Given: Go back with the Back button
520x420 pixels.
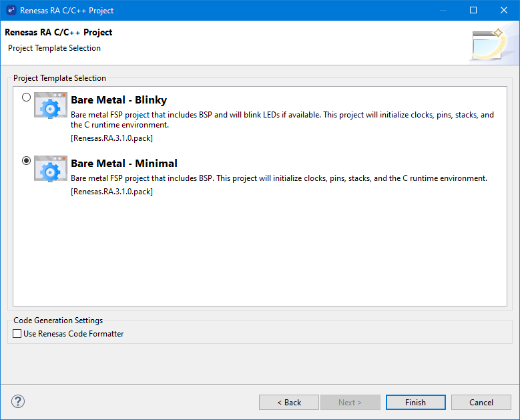Looking at the screenshot, I should coord(289,403).
